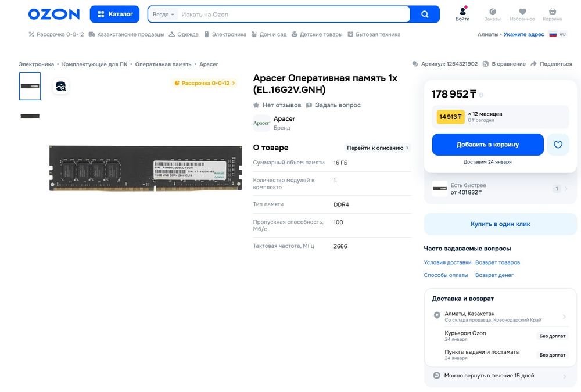Click Нет отзывов star link
Viewport: 581px width, 392px height.
point(277,105)
